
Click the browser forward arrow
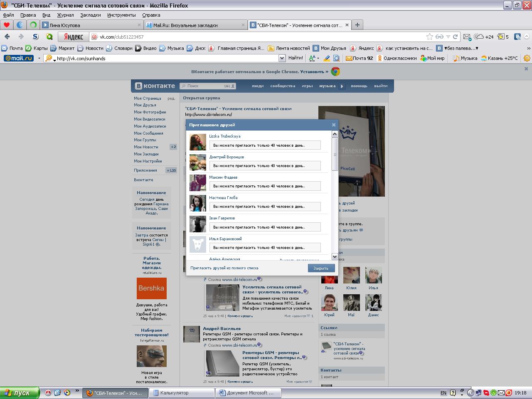[x=21, y=37]
